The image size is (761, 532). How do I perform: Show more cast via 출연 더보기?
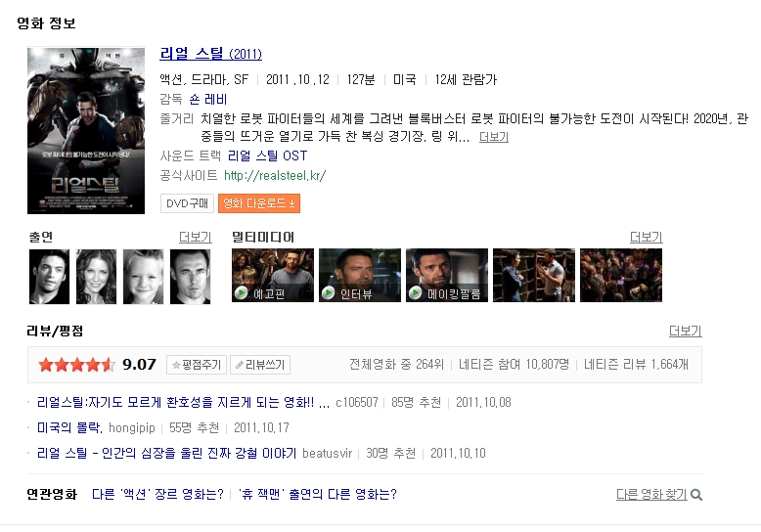[x=195, y=237]
